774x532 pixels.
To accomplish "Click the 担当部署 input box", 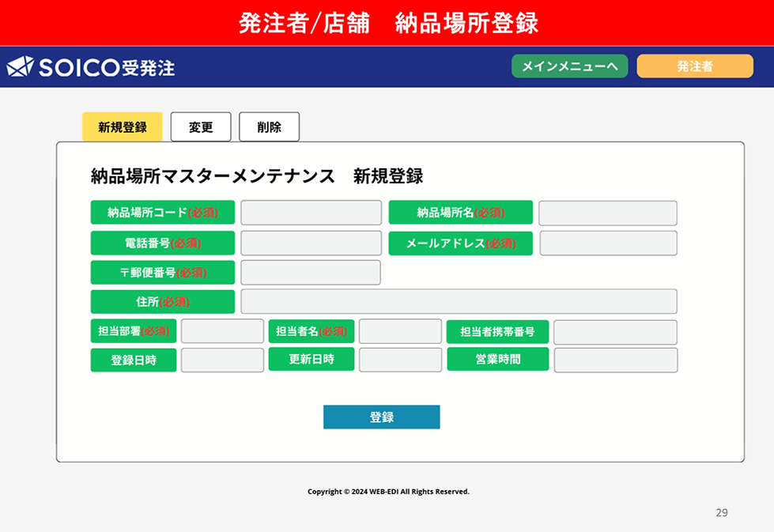I will pos(221,330).
